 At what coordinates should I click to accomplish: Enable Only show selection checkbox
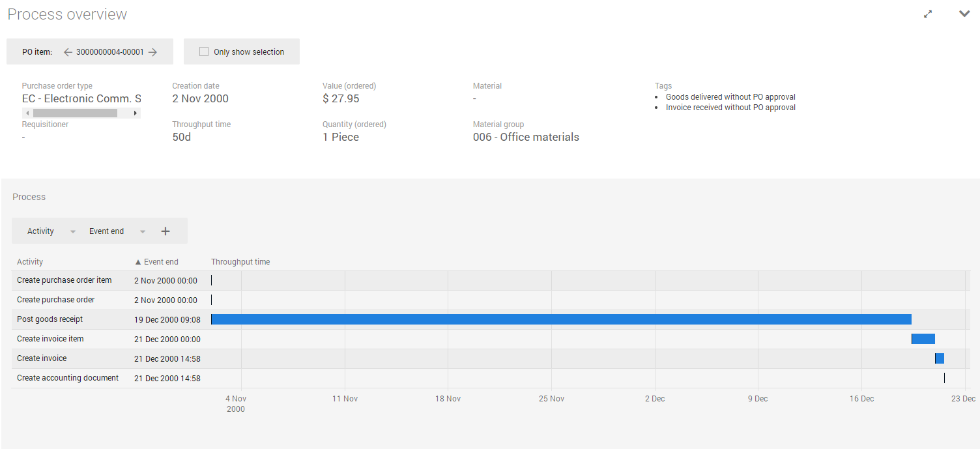[x=204, y=52]
